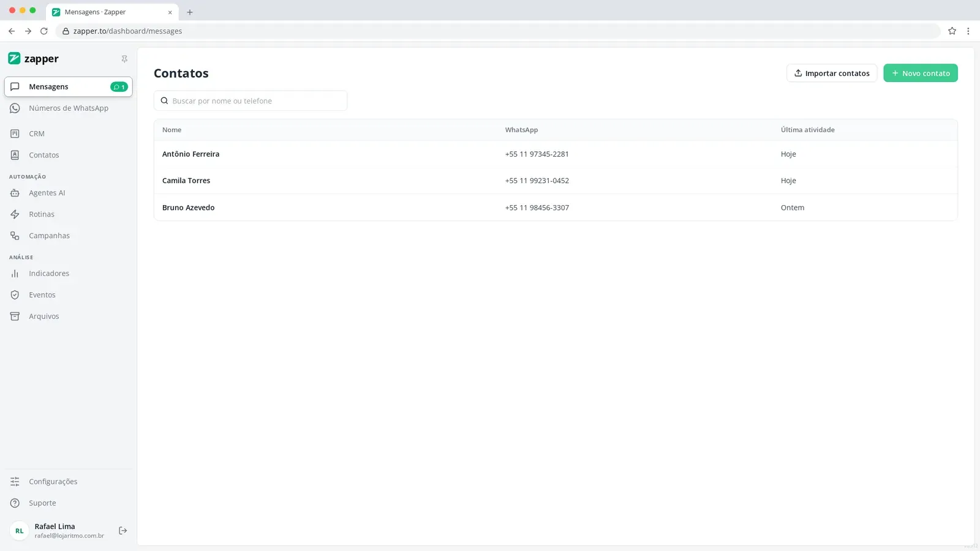This screenshot has height=551, width=980.
Task: Open Rotinas lightning icon
Action: tap(15, 214)
